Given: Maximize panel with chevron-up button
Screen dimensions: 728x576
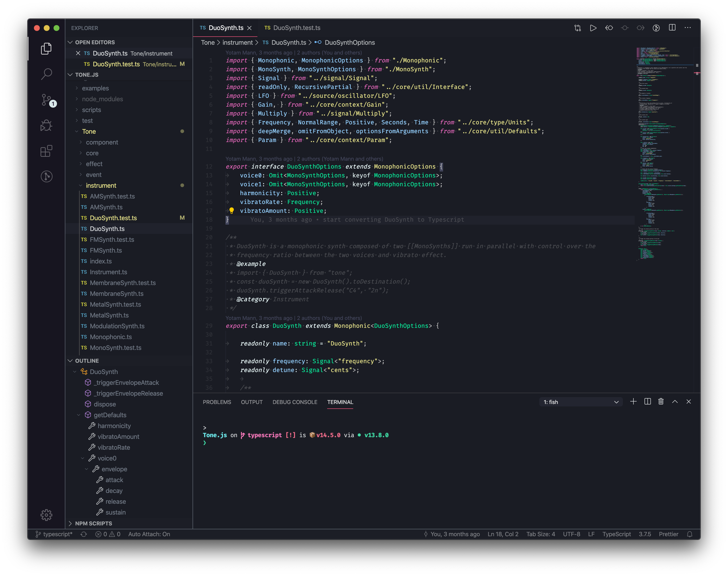Looking at the screenshot, I should coord(675,402).
